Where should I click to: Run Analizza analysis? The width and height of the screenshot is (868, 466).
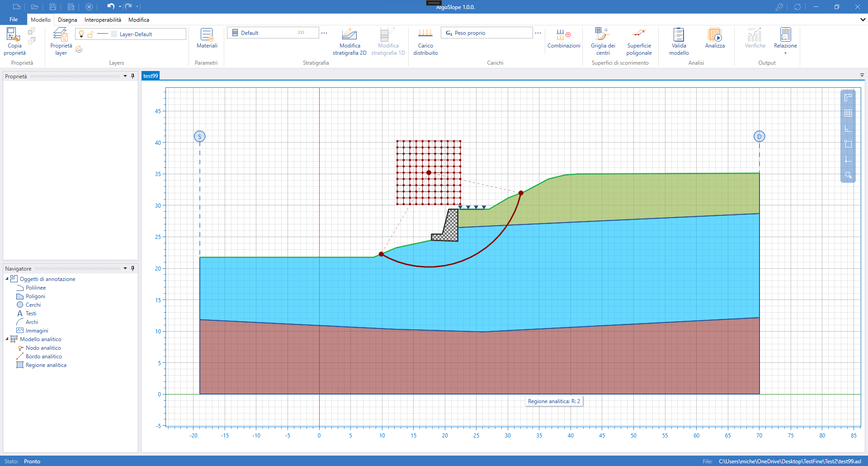tap(715, 38)
